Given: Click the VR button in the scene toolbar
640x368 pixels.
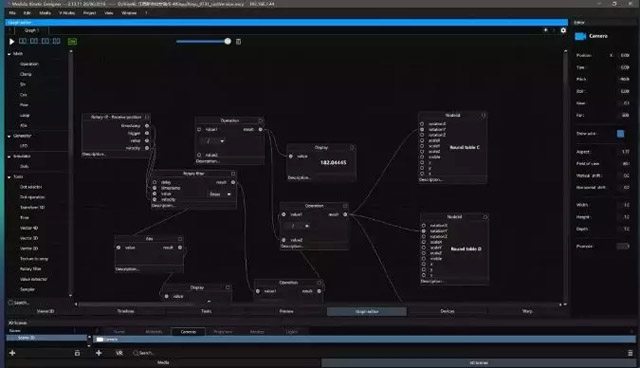Looking at the screenshot, I should (x=119, y=353).
